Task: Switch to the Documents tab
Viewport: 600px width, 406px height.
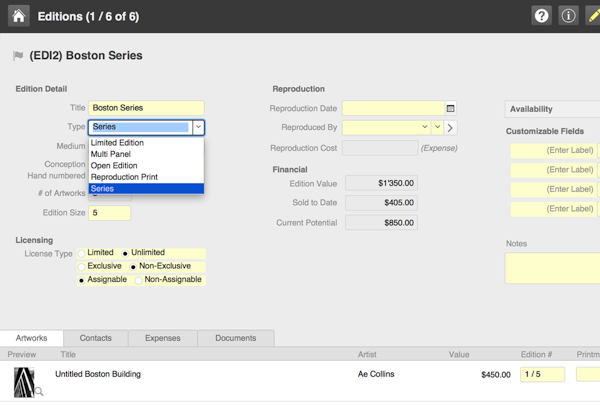Action: click(235, 338)
